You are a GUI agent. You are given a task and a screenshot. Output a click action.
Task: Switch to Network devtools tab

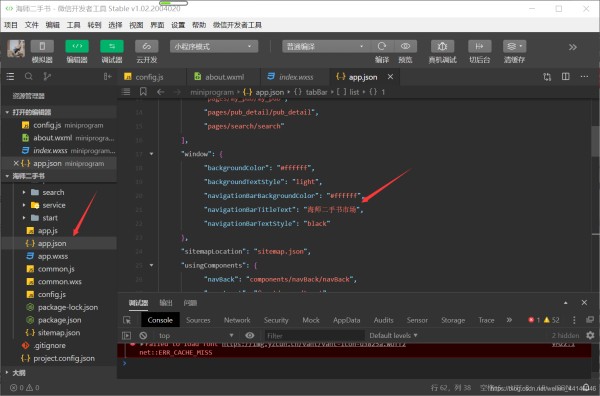click(237, 320)
